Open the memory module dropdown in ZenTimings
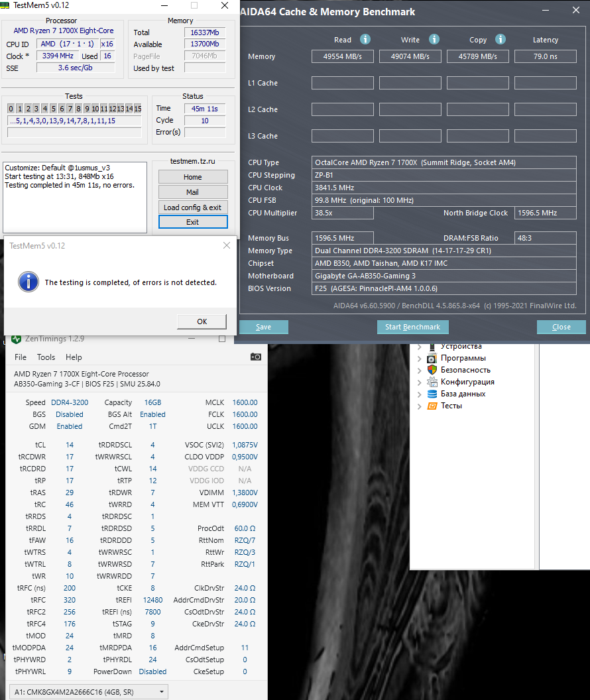 coord(88,691)
